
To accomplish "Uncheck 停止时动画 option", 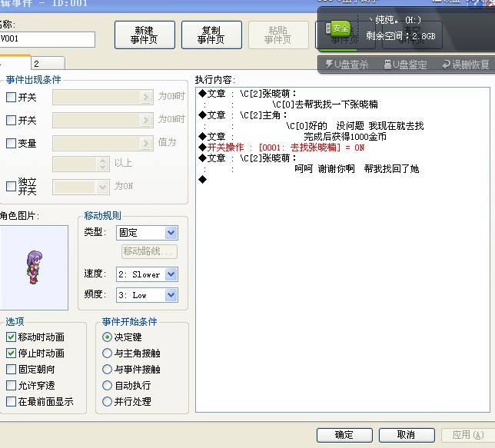I will click(11, 353).
